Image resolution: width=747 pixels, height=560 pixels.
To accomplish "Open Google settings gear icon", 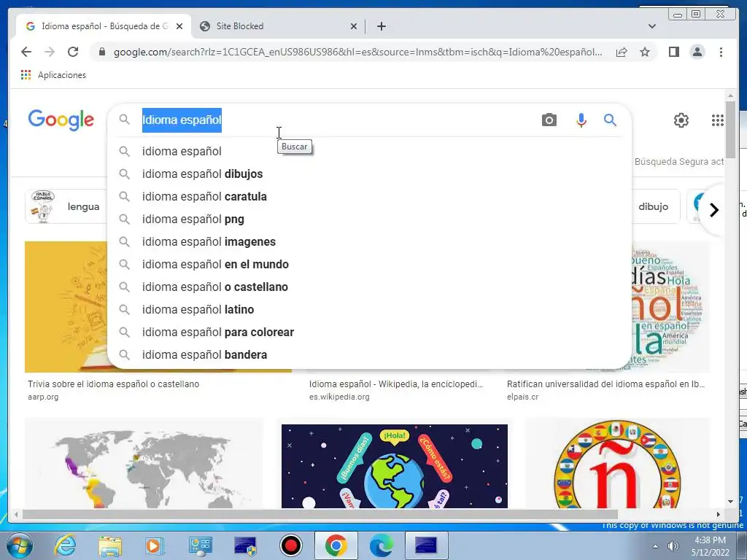I will point(681,120).
